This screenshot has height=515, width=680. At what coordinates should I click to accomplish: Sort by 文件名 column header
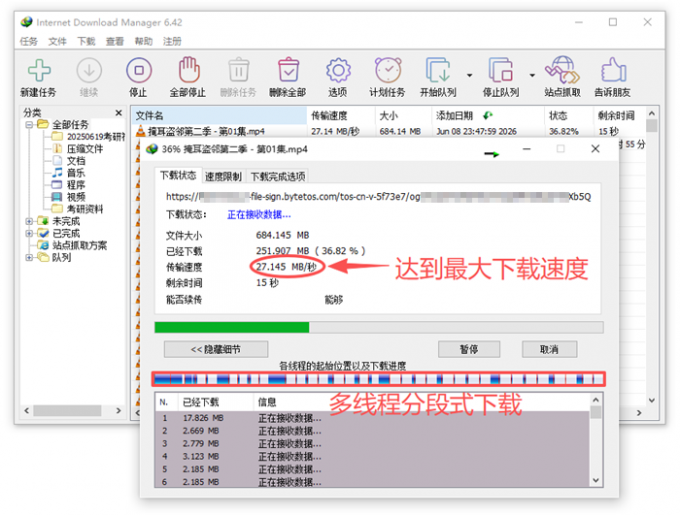click(219, 116)
